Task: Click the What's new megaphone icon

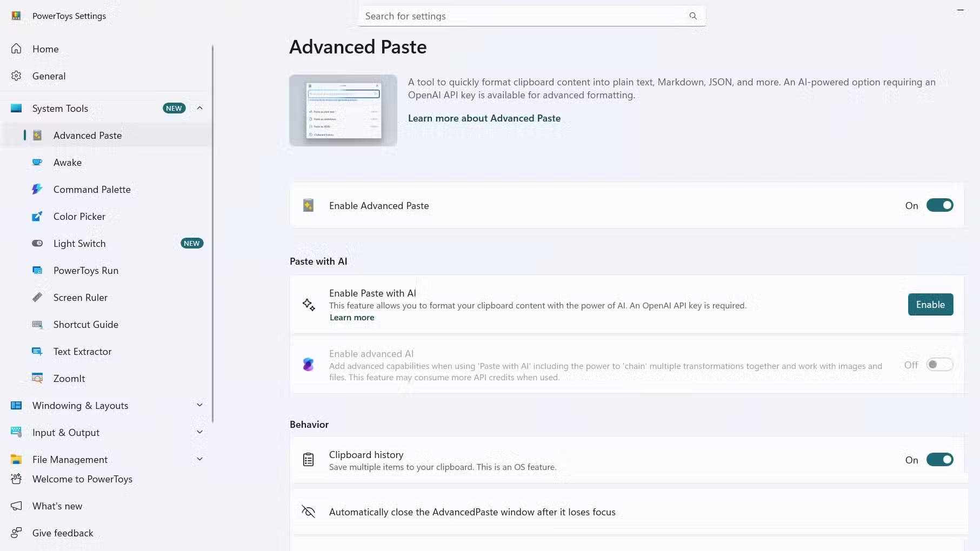Action: 17,506
